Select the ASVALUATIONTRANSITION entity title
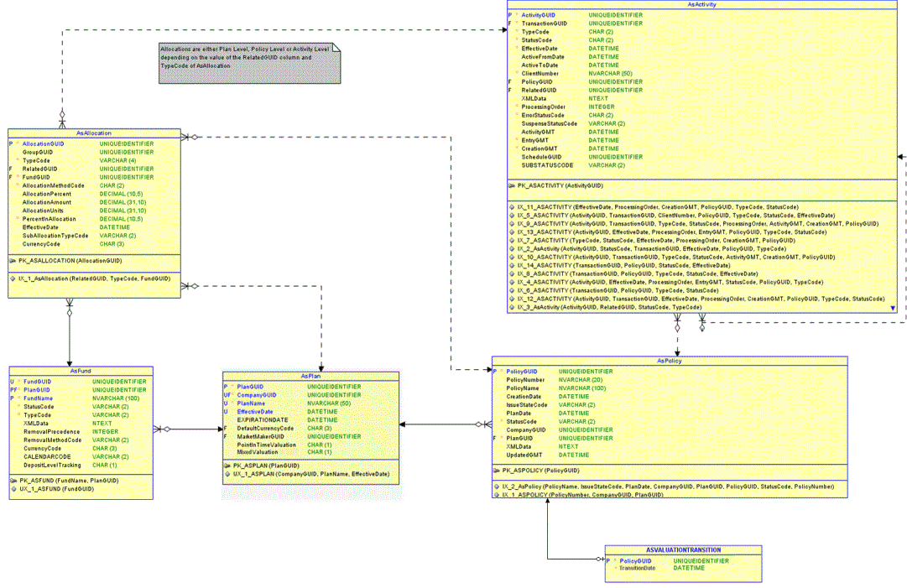Image resolution: width=907 pixels, height=588 pixels. coord(682,549)
